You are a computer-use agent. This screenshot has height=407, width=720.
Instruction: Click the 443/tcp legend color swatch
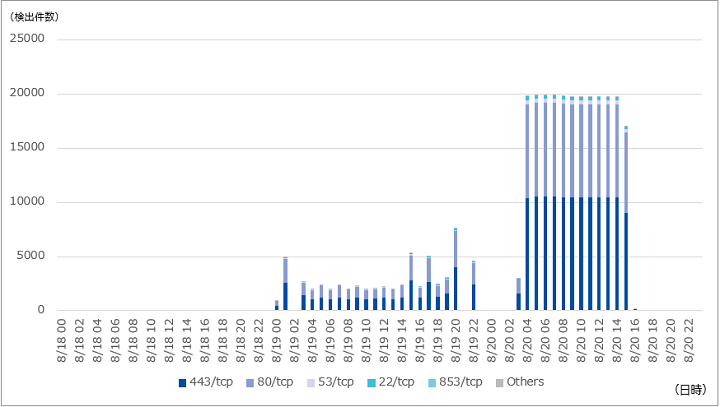click(182, 383)
